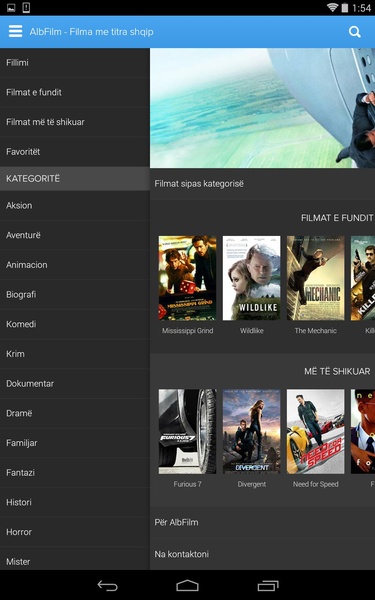Tap the Mississippi Grind title text
This screenshot has width=375, height=600.
click(x=188, y=331)
